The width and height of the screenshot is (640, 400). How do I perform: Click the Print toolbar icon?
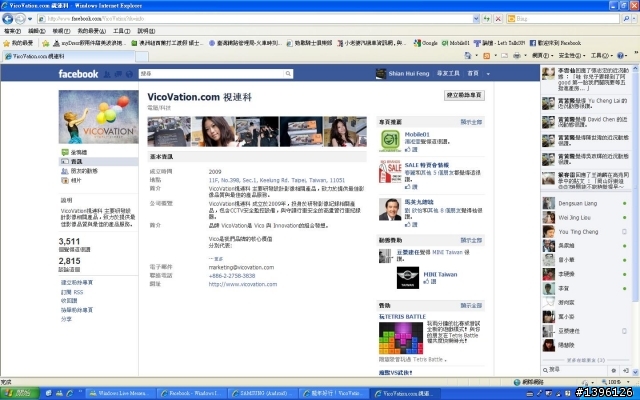[x=517, y=56]
